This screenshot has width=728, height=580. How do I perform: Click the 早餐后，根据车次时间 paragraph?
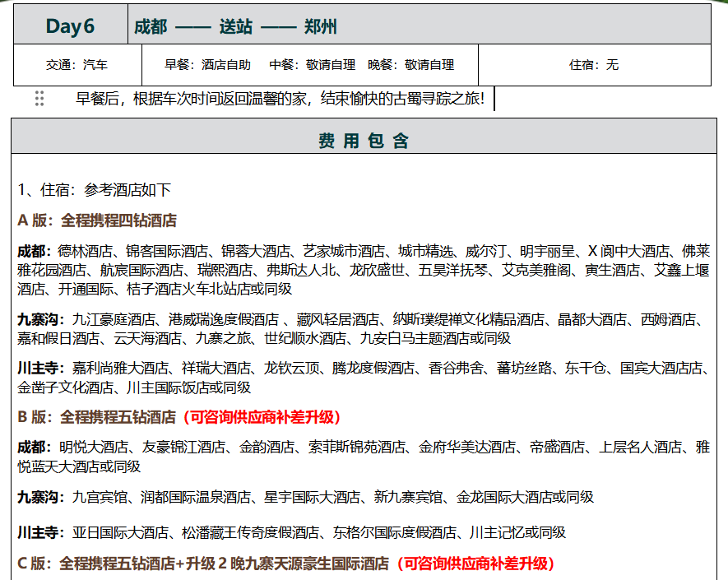(x=280, y=99)
